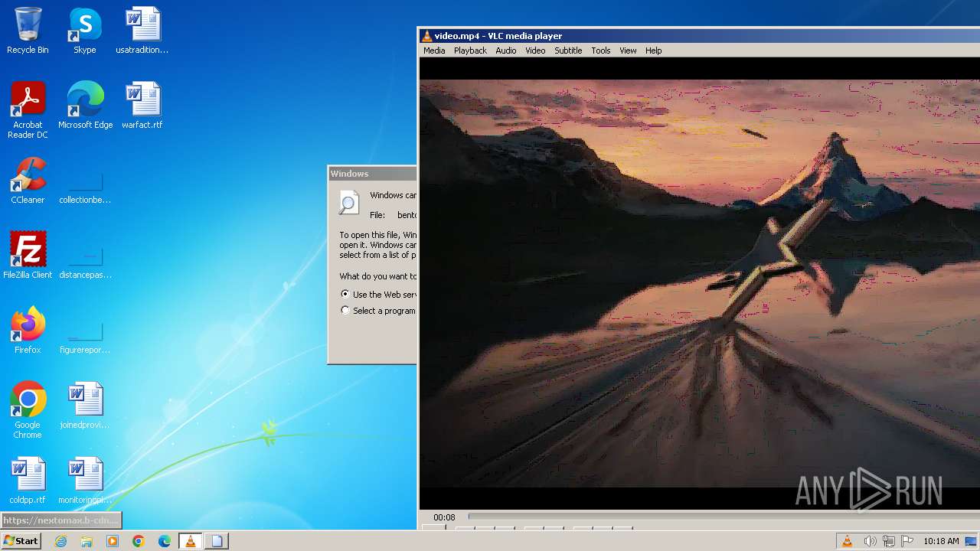Open the monitoringpl... Word document
The image size is (980, 551).
click(85, 481)
